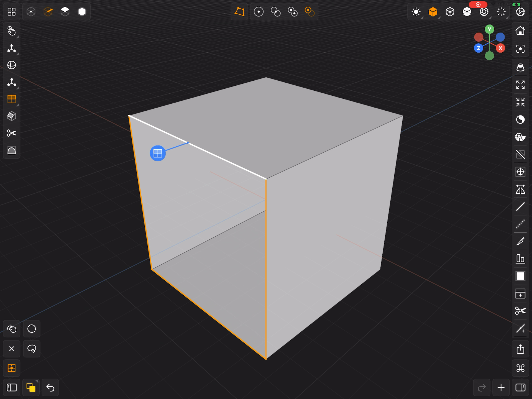
Task: Click the redo arrow button
Action: point(482,387)
